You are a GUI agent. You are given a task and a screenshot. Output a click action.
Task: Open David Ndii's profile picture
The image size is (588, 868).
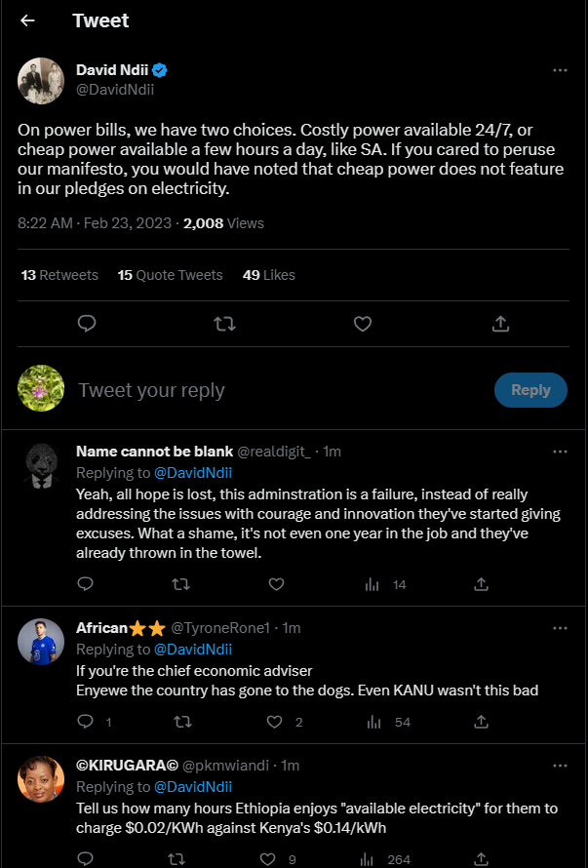click(x=41, y=81)
